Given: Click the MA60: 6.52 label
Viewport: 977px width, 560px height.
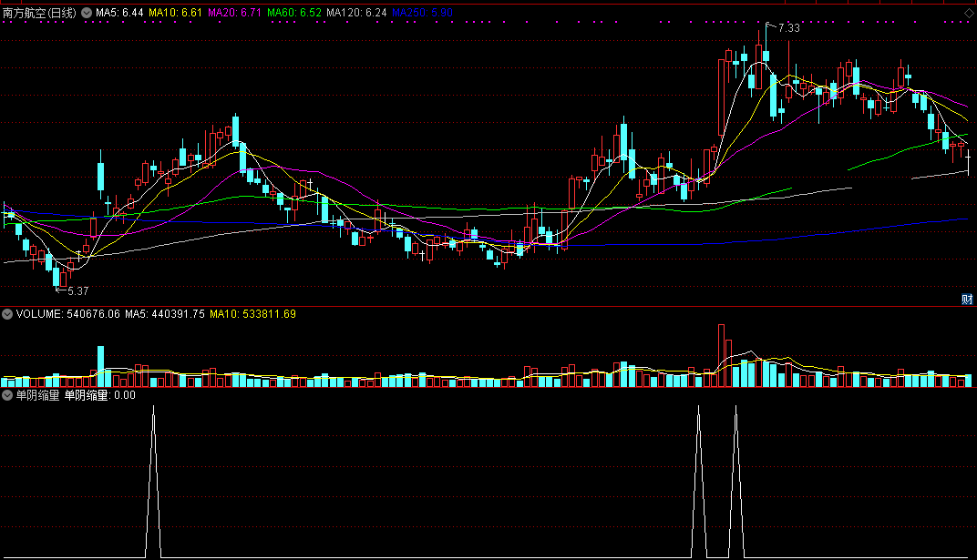Looking at the screenshot, I should point(294,13).
